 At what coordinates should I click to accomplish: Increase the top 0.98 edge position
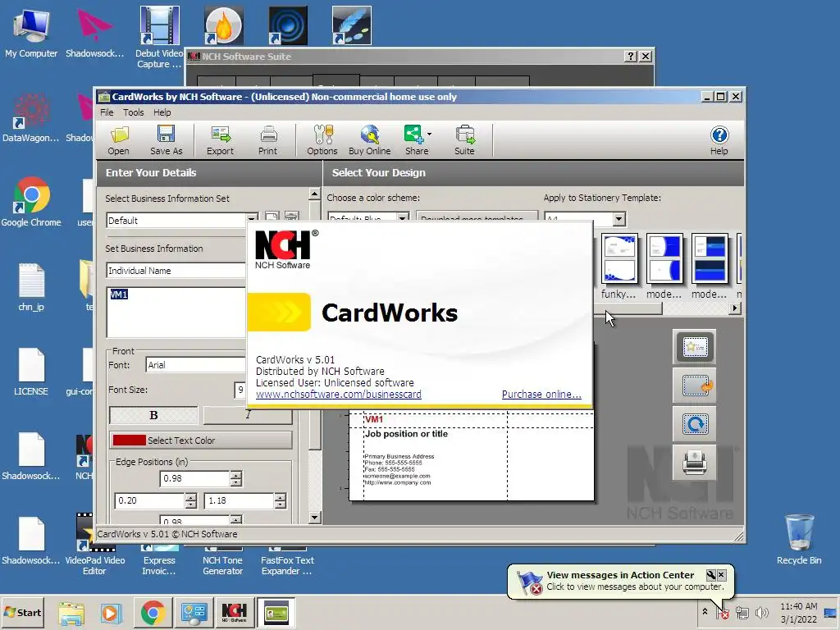tap(235, 475)
